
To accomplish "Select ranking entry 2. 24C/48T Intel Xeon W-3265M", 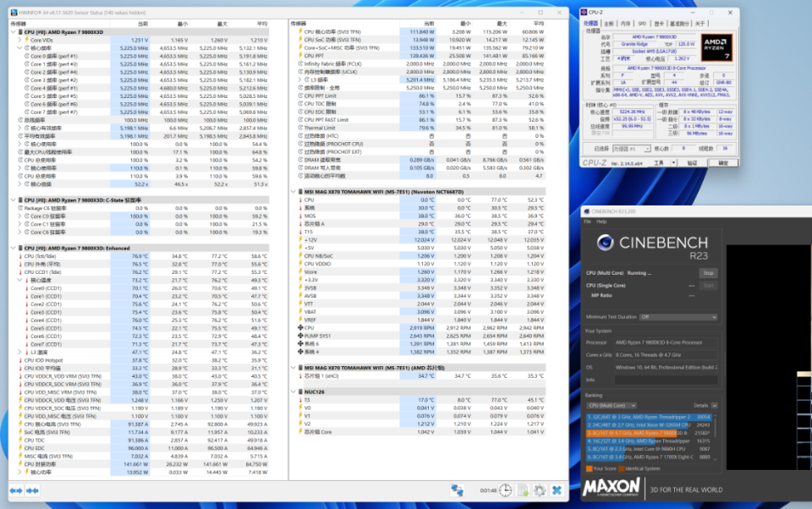I will click(649, 425).
